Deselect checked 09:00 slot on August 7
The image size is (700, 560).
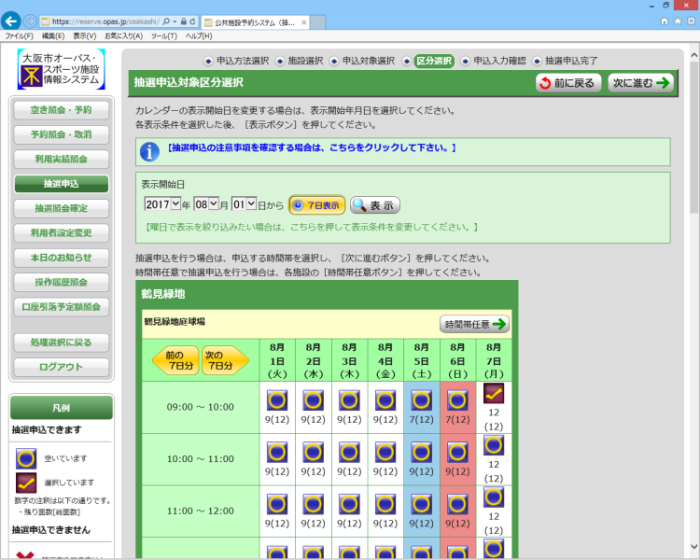coord(494,393)
